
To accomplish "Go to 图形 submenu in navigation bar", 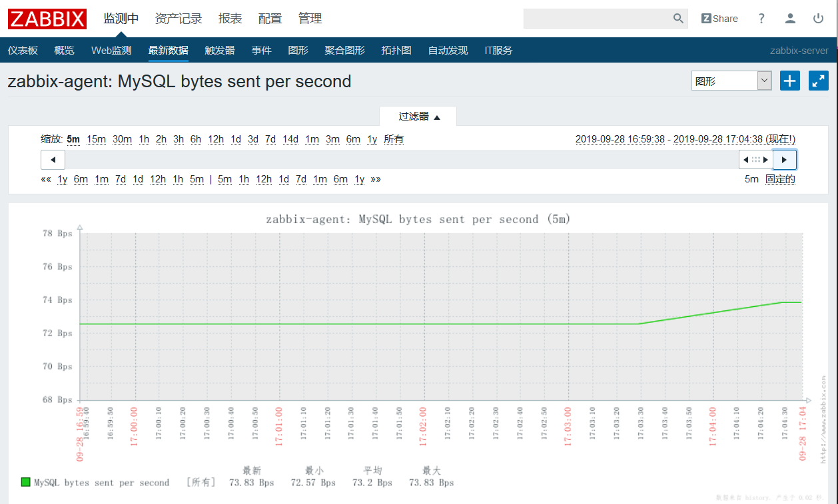I will point(298,50).
